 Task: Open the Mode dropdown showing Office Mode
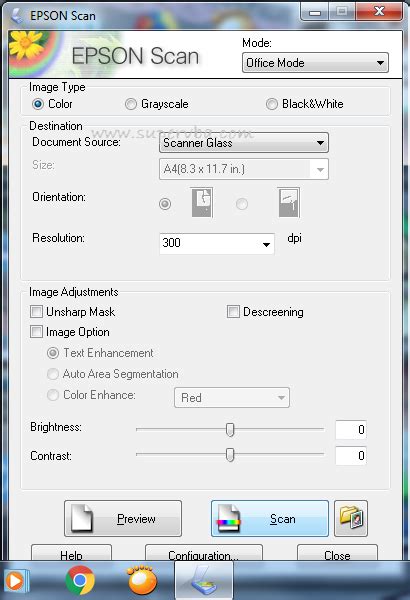(x=315, y=63)
